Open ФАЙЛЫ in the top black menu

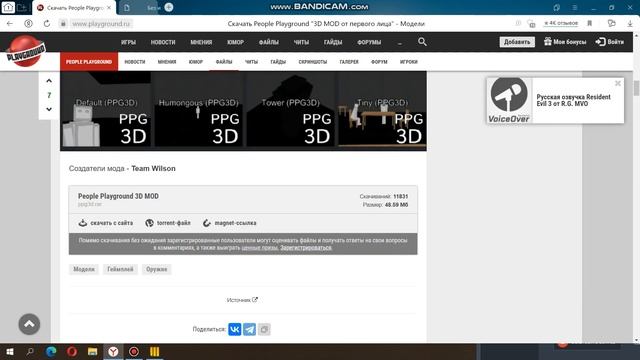coord(269,42)
